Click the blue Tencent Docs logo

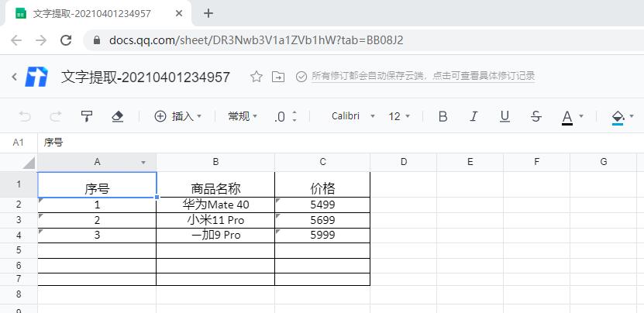pos(36,77)
